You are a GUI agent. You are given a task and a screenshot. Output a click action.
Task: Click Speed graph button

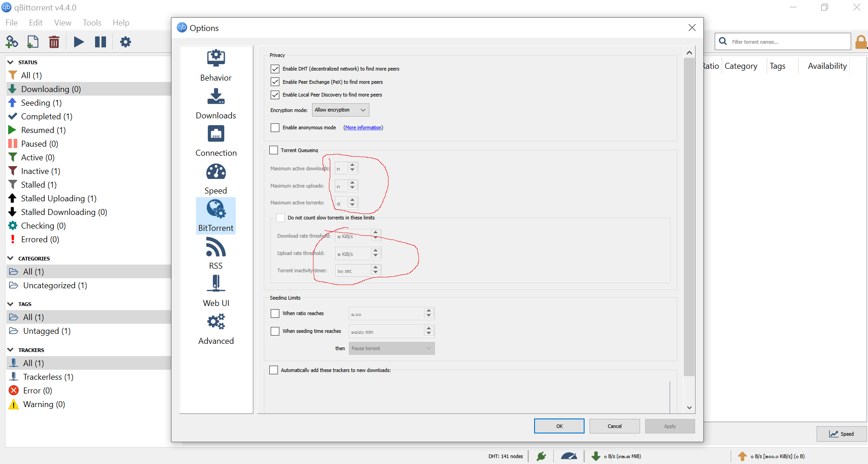tap(842, 434)
